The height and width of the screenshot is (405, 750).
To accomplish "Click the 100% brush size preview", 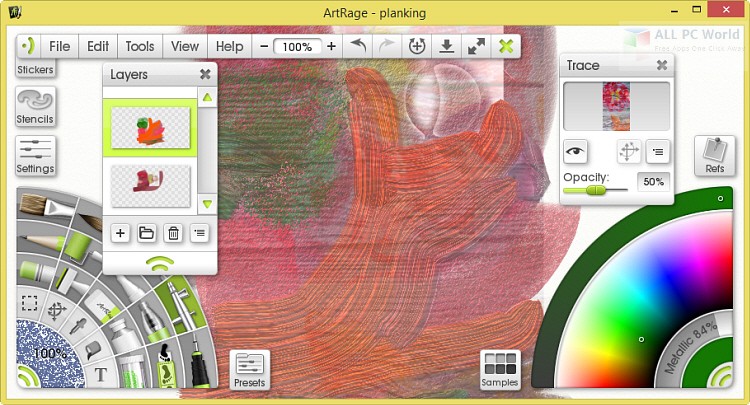I will (x=50, y=354).
